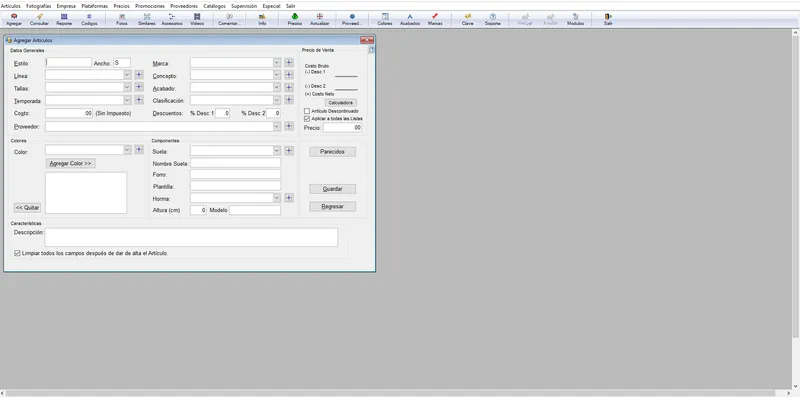Click the Marcas toolbar icon
This screenshot has width=800, height=397.
click(x=435, y=19)
